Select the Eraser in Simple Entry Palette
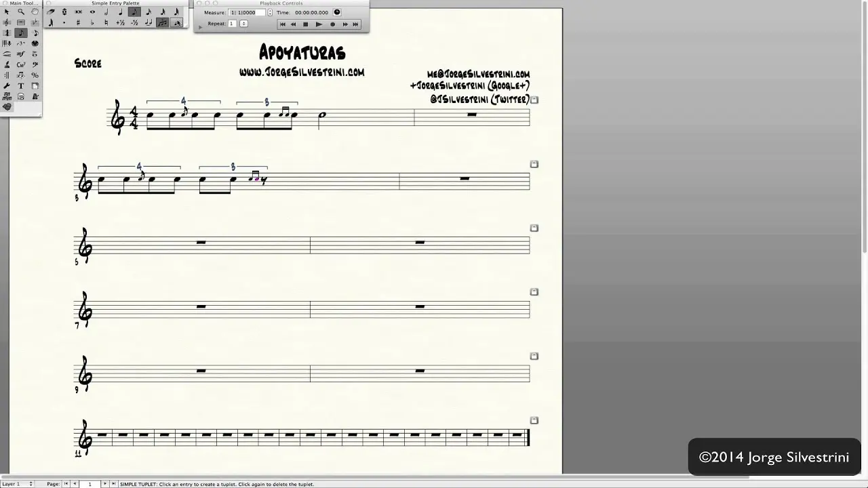Image resolution: width=868 pixels, height=488 pixels. pyautogui.click(x=51, y=12)
